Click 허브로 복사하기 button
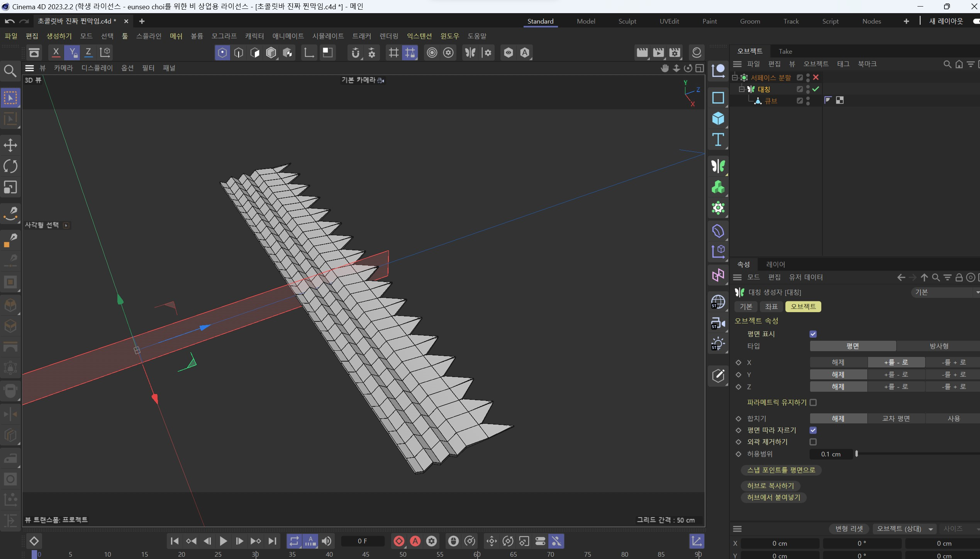 pos(770,486)
